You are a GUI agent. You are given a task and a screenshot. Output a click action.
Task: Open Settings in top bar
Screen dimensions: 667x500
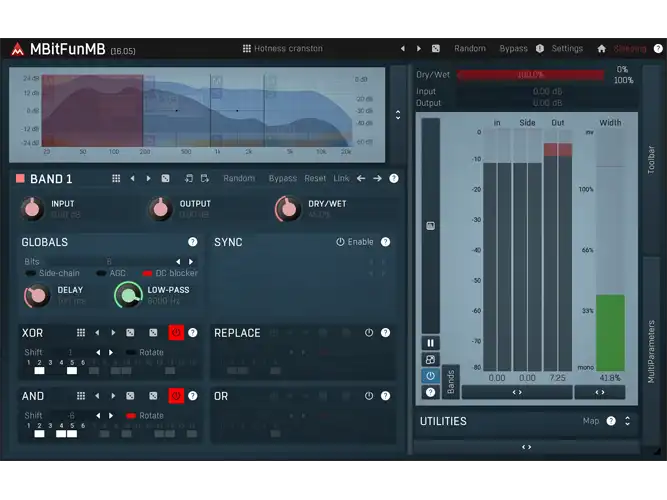[567, 49]
